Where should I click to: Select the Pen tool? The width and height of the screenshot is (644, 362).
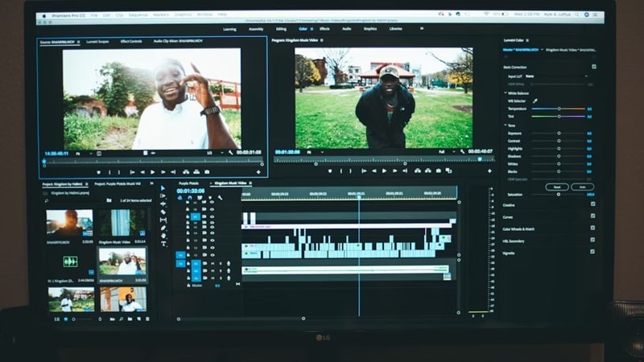point(163,228)
